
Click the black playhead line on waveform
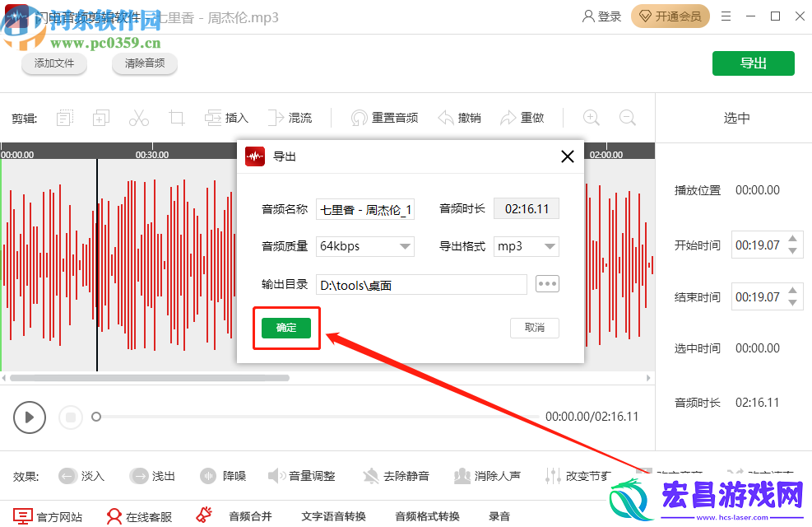pyautogui.click(x=97, y=265)
